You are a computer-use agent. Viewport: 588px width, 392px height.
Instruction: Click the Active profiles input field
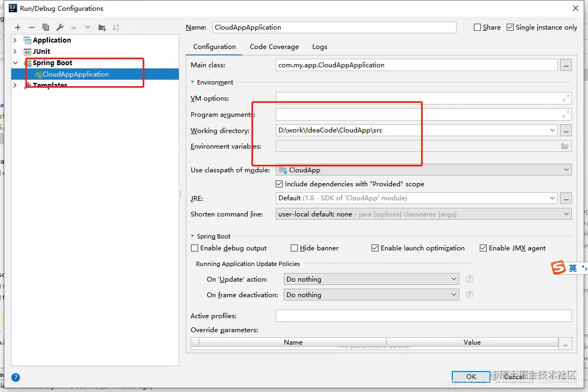coord(423,316)
